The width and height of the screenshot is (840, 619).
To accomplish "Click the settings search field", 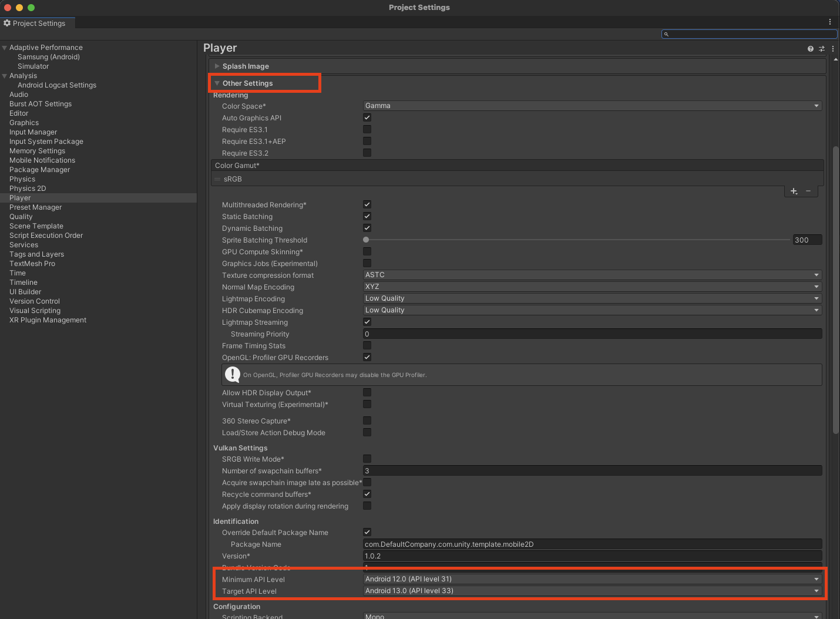I will (750, 34).
